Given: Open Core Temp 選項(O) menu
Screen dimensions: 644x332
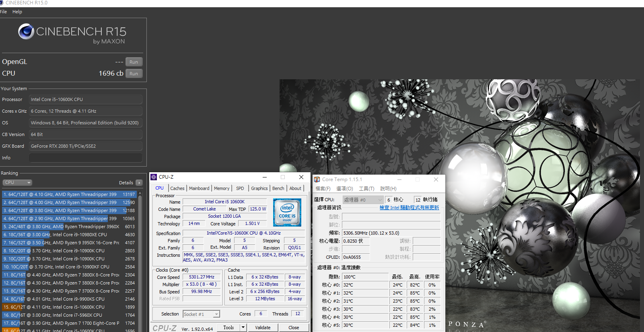Looking at the screenshot, I should pyautogui.click(x=345, y=189).
